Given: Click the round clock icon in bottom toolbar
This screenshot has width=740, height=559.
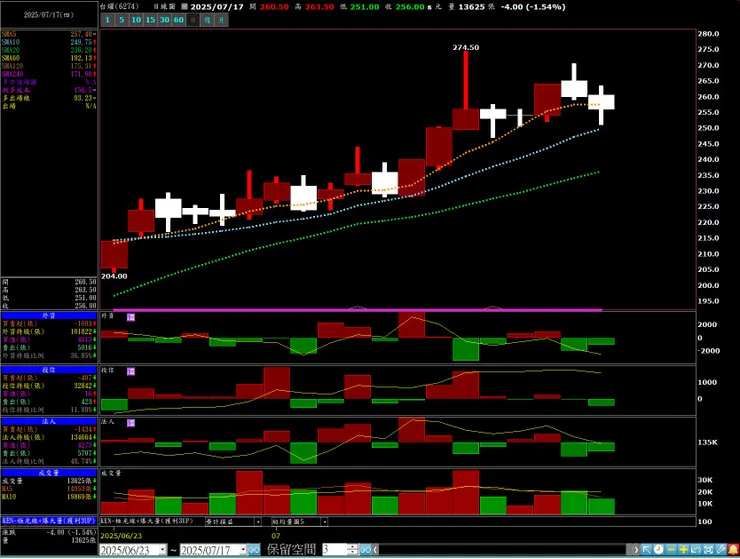Looking at the screenshot, I should point(659,550).
